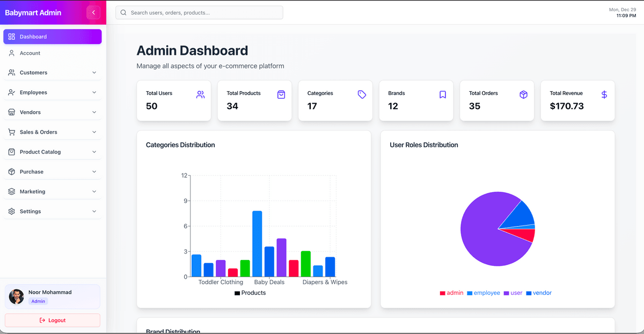The width and height of the screenshot is (644, 334).
Task: Click the Brands bookmark icon
Action: tap(443, 95)
